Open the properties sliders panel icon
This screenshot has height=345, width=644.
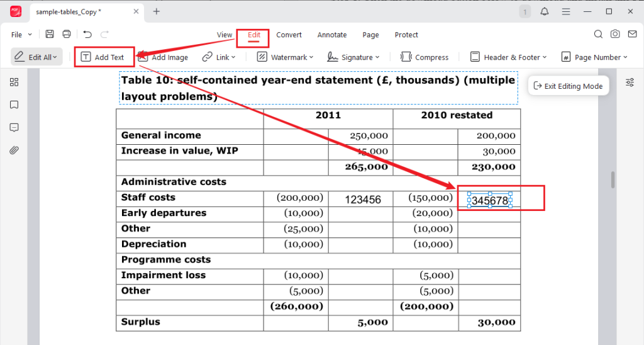pos(630,82)
